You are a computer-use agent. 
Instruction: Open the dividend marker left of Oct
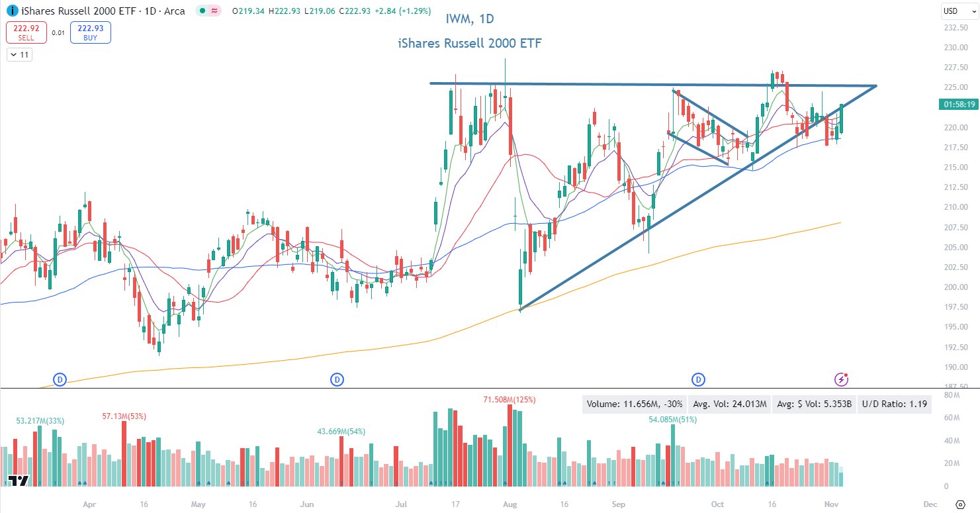(698, 379)
